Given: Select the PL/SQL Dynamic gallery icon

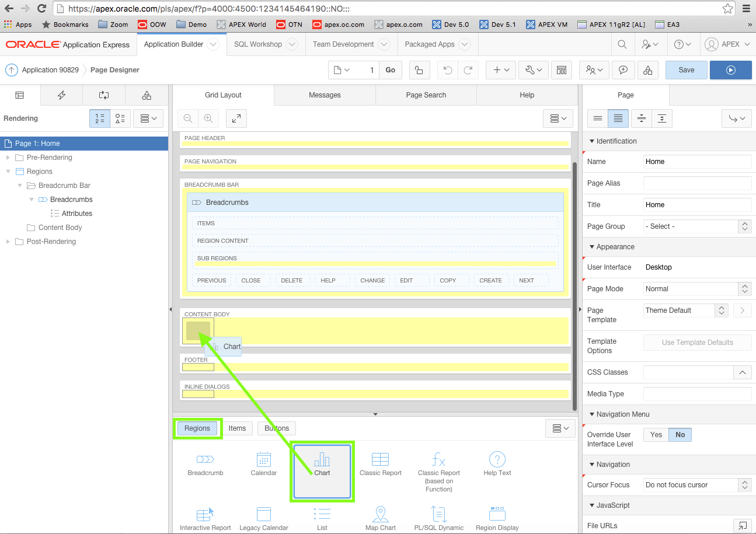Looking at the screenshot, I should 439,519.
